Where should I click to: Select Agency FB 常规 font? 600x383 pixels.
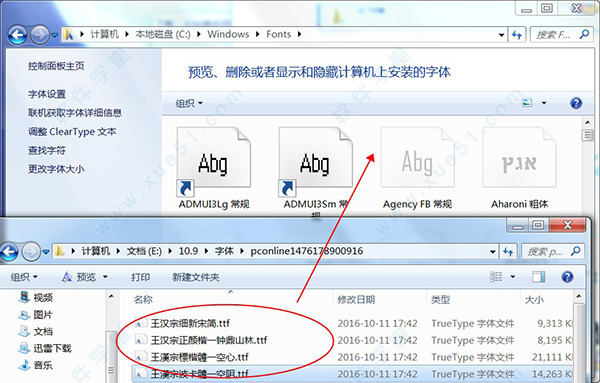pos(417,169)
